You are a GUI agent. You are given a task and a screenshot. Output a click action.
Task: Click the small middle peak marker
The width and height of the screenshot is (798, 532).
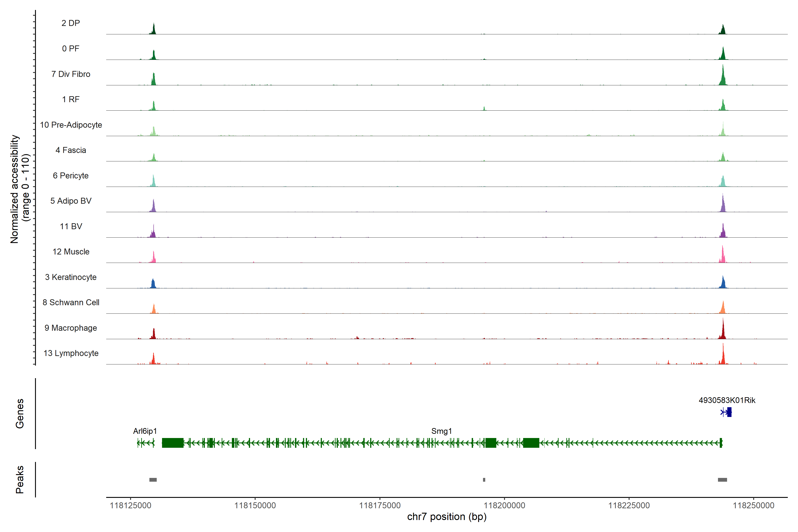[484, 480]
